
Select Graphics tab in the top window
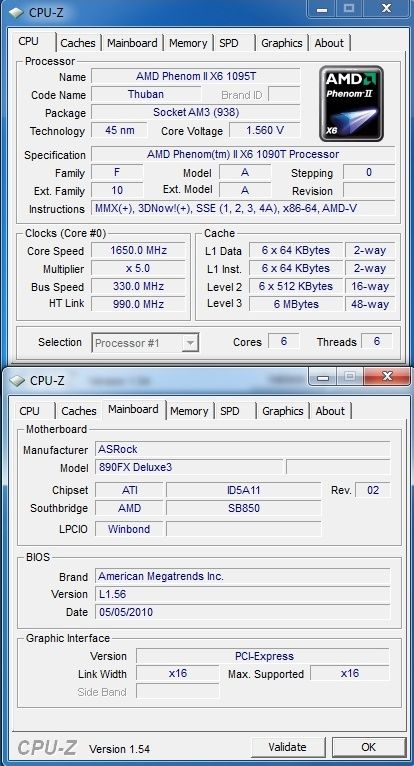[282, 43]
